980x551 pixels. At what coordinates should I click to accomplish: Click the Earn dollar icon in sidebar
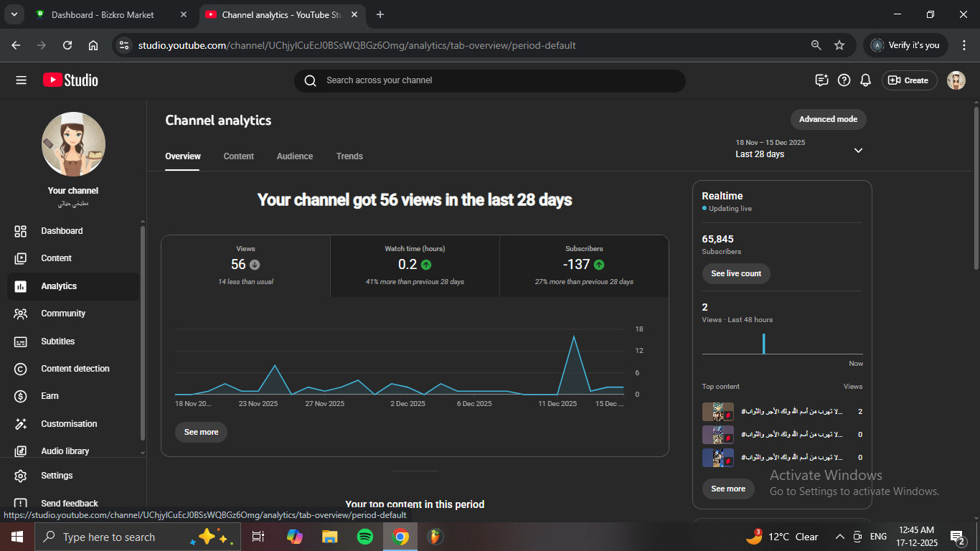pyautogui.click(x=21, y=396)
